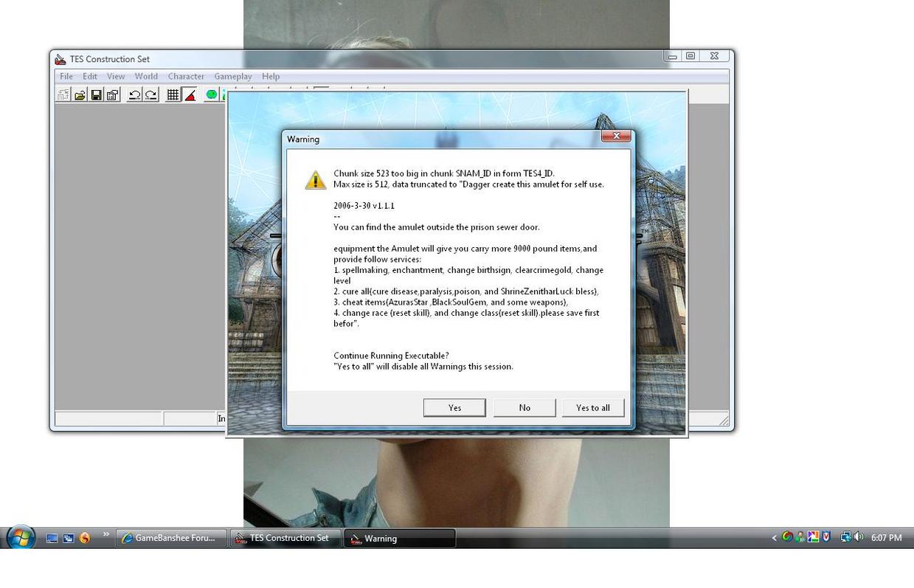This screenshot has width=914, height=588.
Task: Click the '2006-3-30 v1.1.1' line
Action: (364, 206)
